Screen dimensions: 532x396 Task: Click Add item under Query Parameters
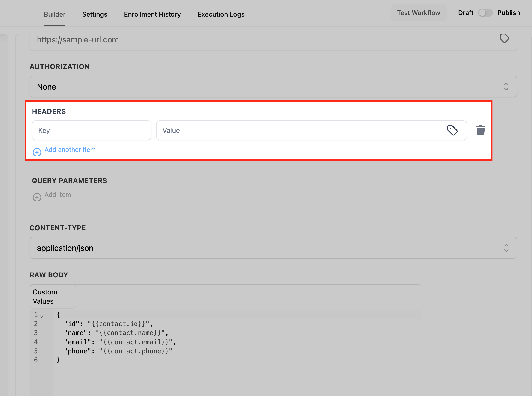point(58,195)
